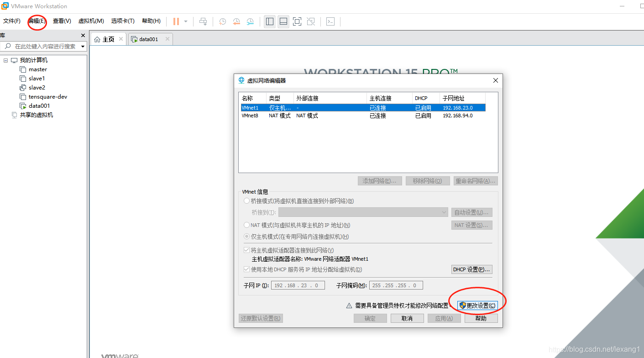This screenshot has width=644, height=358.
Task: Suspend the virtual machine with the pause icon
Action: (176, 21)
